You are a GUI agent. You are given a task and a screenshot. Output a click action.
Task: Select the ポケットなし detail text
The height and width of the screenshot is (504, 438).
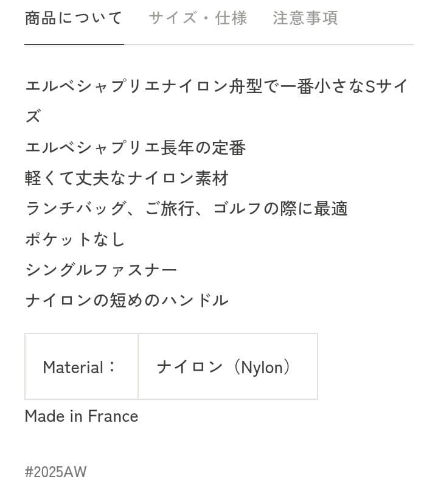pyautogui.click(x=74, y=239)
